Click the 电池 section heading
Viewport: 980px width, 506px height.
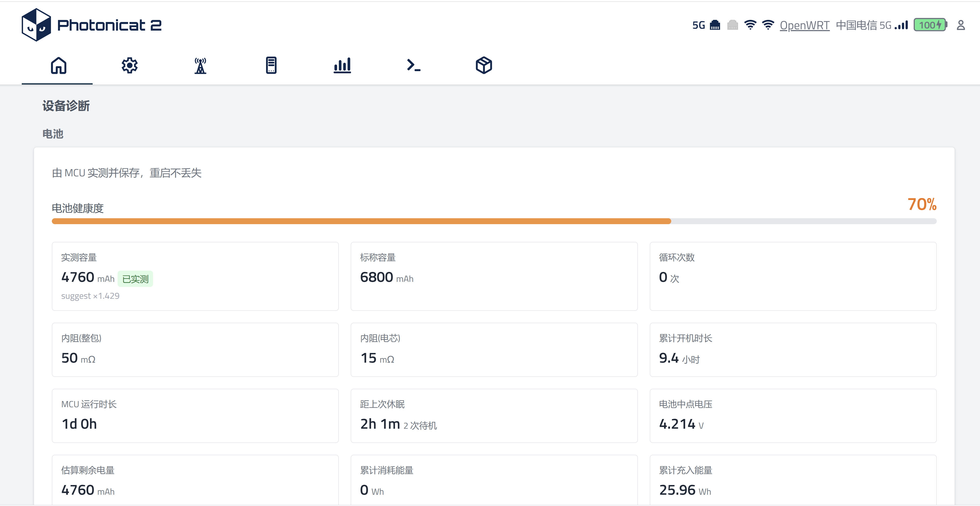53,134
